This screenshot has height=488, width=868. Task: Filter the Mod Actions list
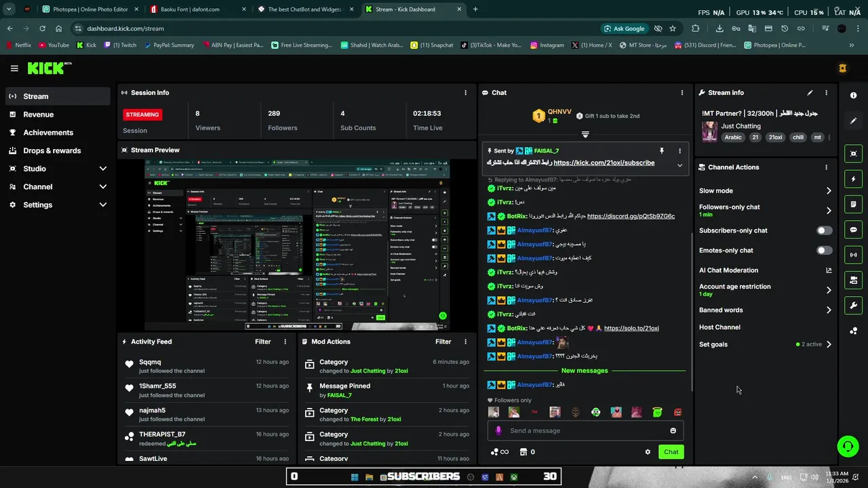pos(443,342)
